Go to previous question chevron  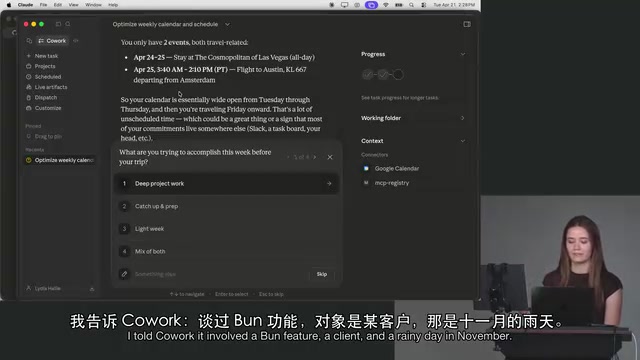288,157
